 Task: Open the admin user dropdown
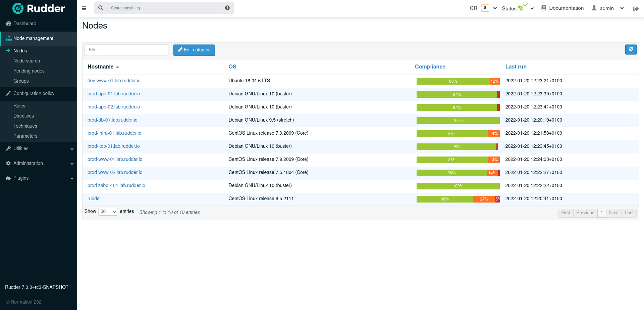pos(607,8)
